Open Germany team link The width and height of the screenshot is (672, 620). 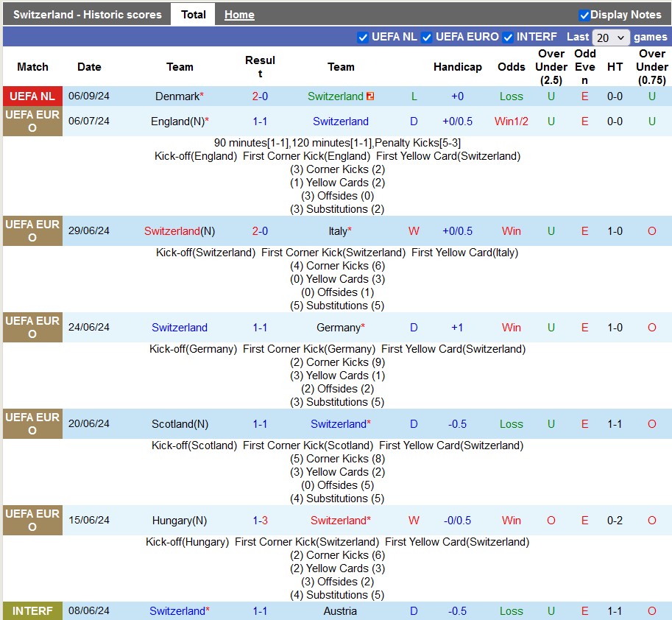pos(338,328)
